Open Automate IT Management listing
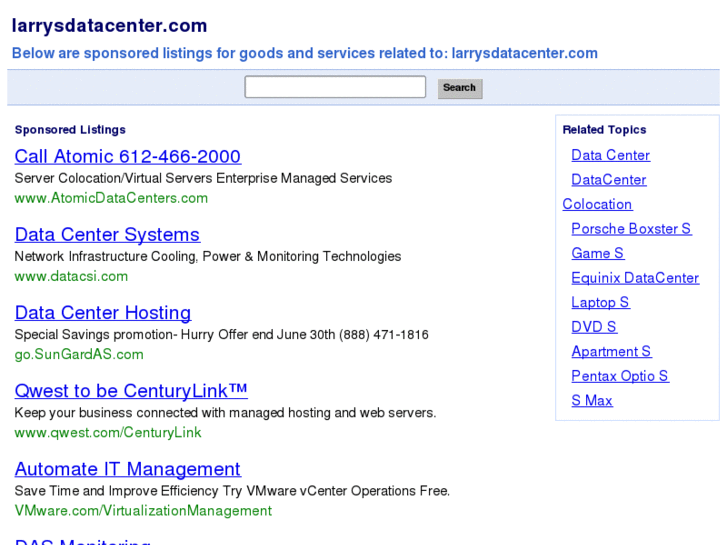 (x=128, y=469)
